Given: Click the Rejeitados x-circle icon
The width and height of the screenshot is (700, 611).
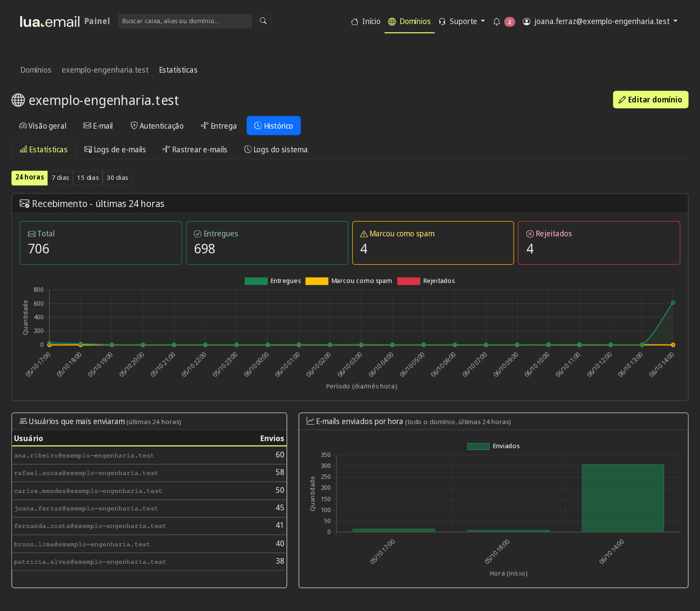Looking at the screenshot, I should click(530, 234).
